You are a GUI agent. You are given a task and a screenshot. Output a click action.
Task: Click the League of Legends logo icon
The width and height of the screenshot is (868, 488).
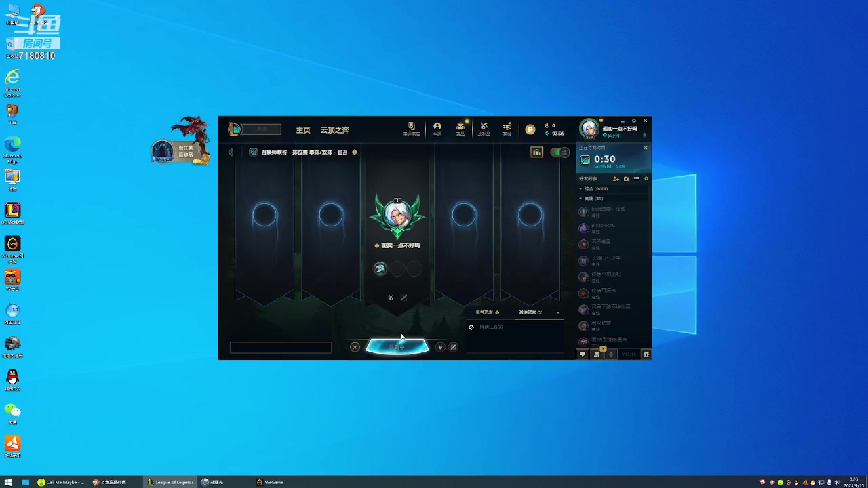tap(234, 129)
